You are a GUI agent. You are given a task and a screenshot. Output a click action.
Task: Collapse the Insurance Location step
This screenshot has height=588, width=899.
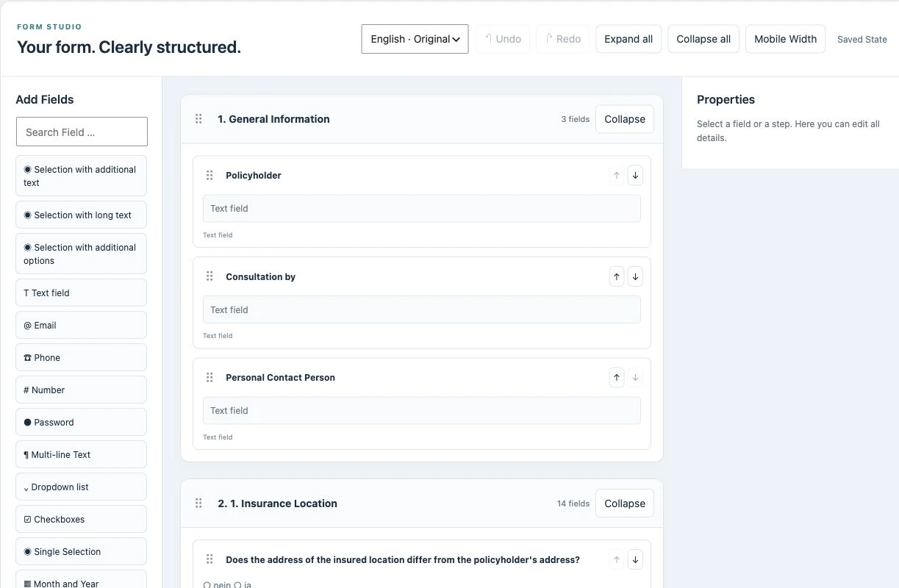pos(624,503)
